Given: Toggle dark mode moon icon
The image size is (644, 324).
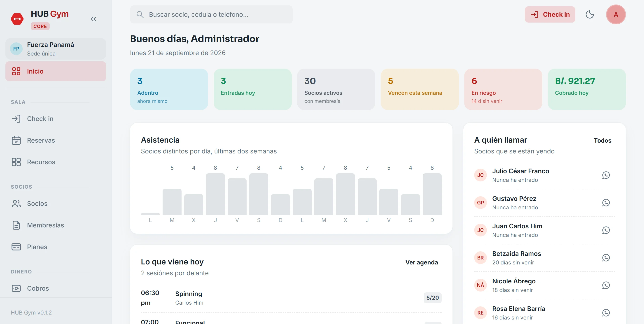Looking at the screenshot, I should (590, 14).
